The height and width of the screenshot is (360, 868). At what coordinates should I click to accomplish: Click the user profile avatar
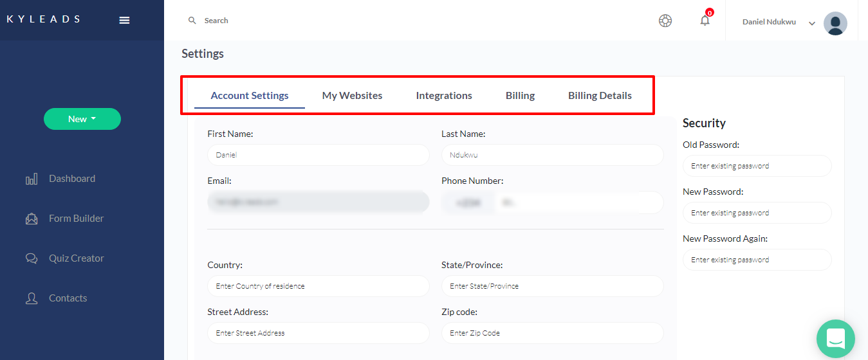click(x=835, y=23)
